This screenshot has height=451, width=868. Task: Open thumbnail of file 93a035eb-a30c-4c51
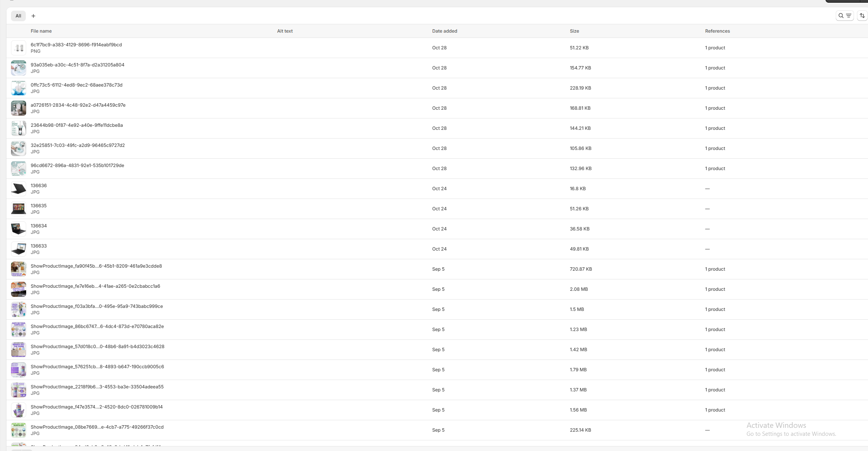point(19,68)
